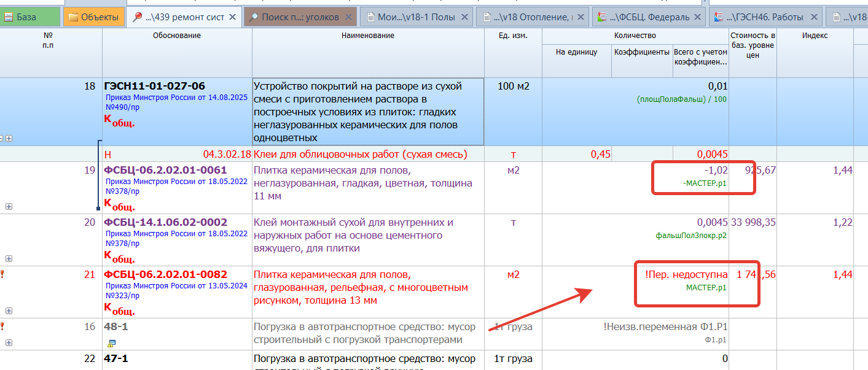Select code ФСБЦ-06.2.02.01-0082

165,274
